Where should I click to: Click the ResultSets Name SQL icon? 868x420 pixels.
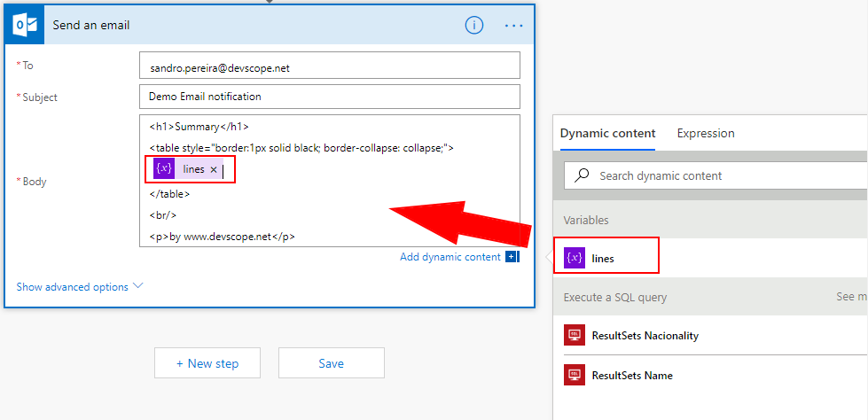575,375
